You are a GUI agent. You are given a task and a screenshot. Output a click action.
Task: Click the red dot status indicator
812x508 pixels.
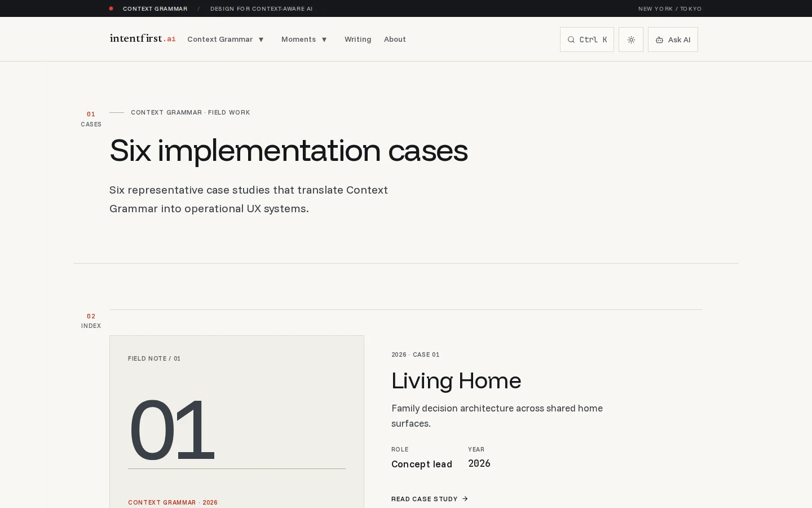click(111, 8)
